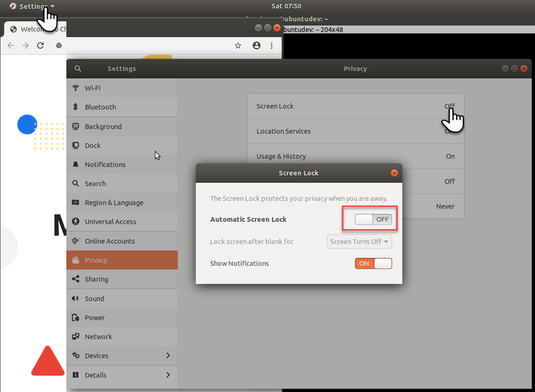The width and height of the screenshot is (535, 392).
Task: Open Chrome three-dot menu
Action: click(272, 45)
